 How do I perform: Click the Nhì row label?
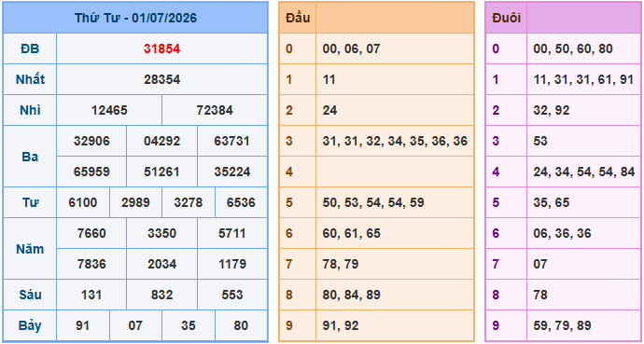tap(30, 110)
